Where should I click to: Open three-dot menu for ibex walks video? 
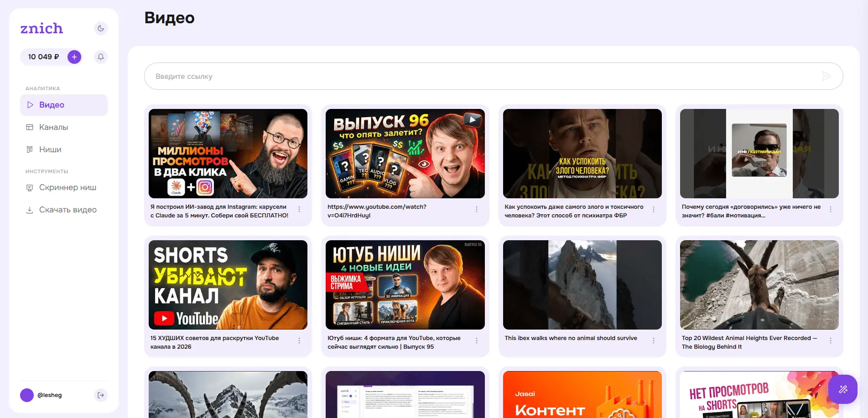tap(654, 341)
